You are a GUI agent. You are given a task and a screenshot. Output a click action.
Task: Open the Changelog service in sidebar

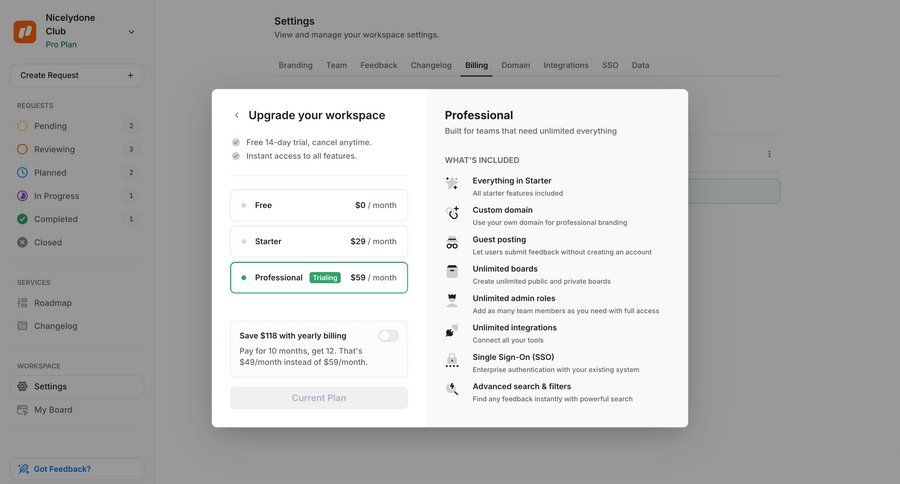point(55,326)
